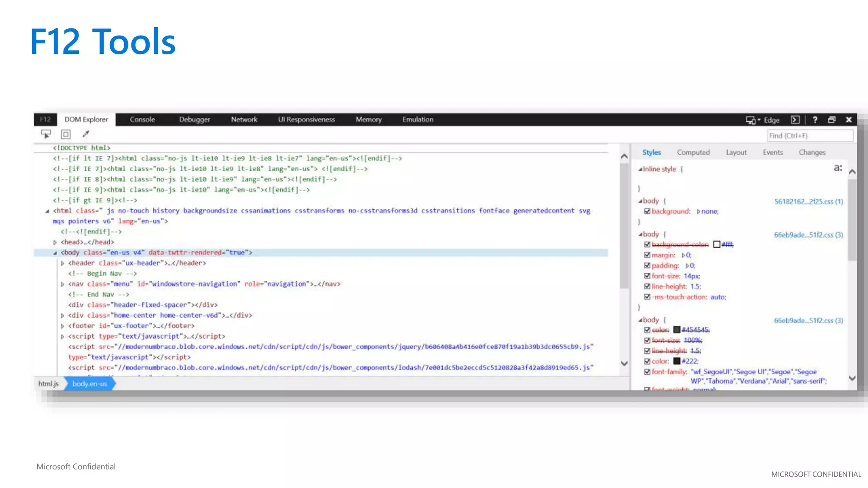Uncheck the background: none property checkbox

(x=647, y=211)
